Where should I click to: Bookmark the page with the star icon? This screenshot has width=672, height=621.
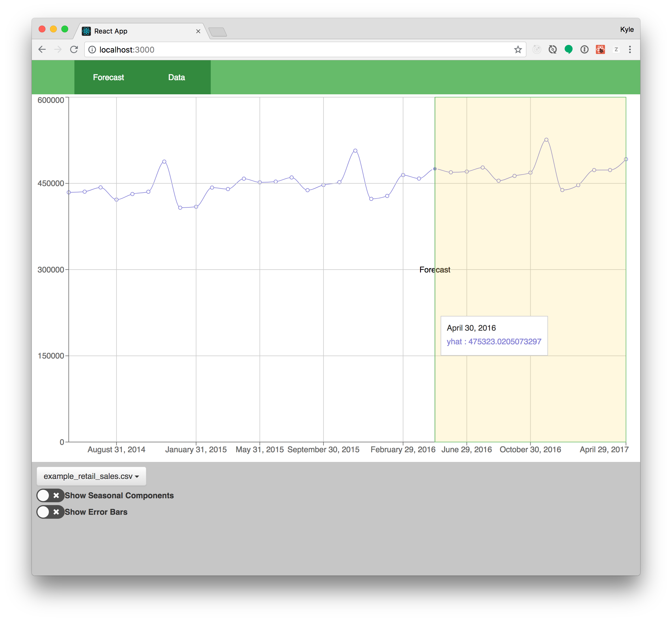518,49
